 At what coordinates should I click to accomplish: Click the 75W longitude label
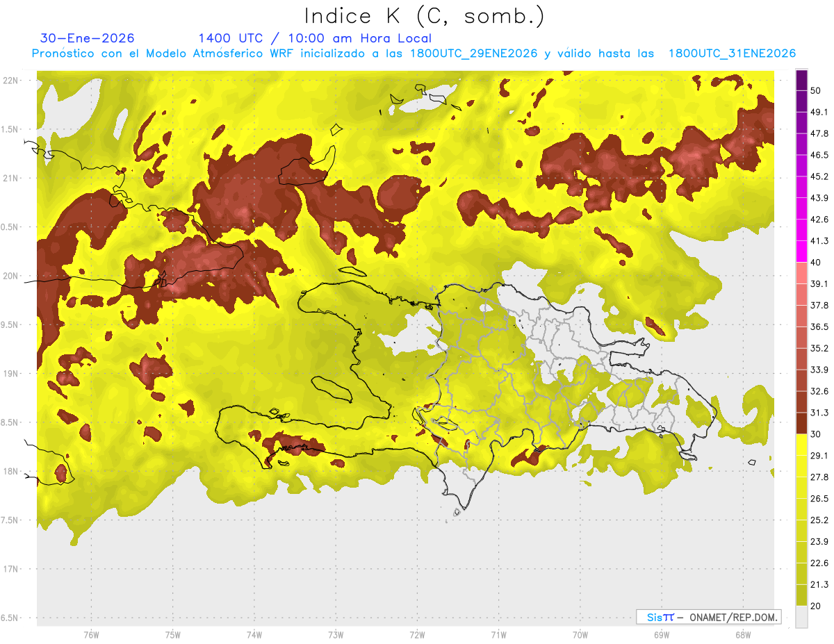(x=172, y=635)
